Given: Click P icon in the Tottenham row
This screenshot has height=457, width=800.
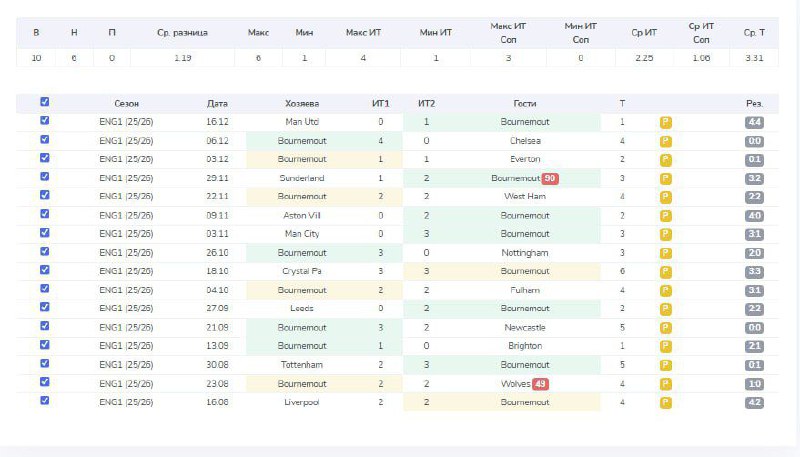Looking at the screenshot, I should tap(665, 365).
